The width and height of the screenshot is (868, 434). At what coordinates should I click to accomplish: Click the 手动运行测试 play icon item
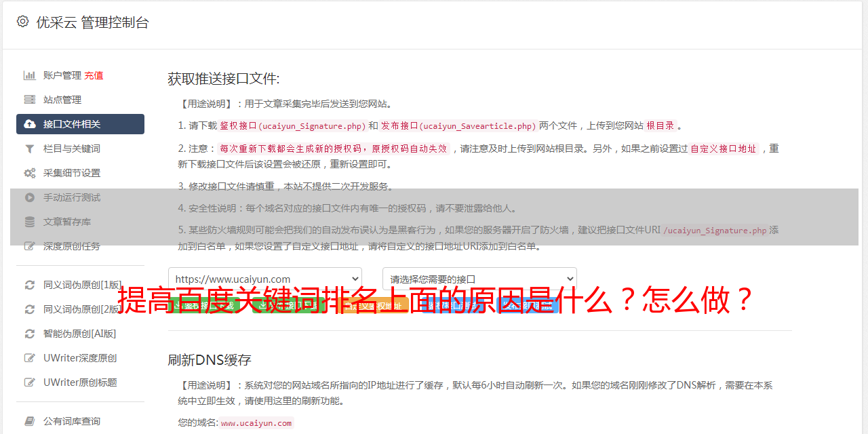click(30, 197)
